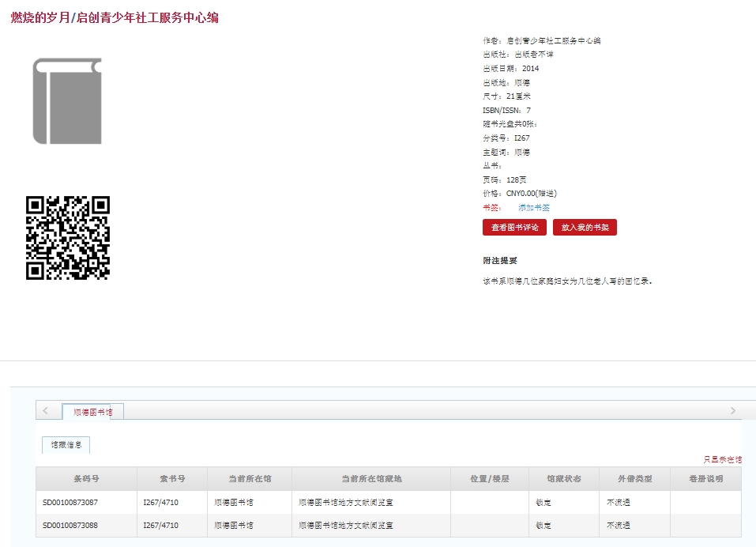The image size is (756, 547).
Task: Click the 只显示在馆 filter link
Action: [722, 459]
